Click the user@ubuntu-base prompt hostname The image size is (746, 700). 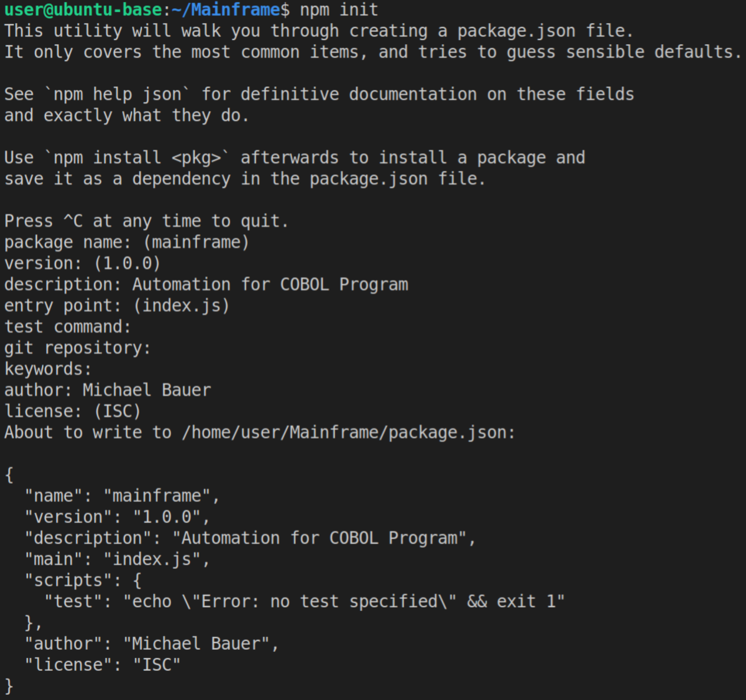83,10
